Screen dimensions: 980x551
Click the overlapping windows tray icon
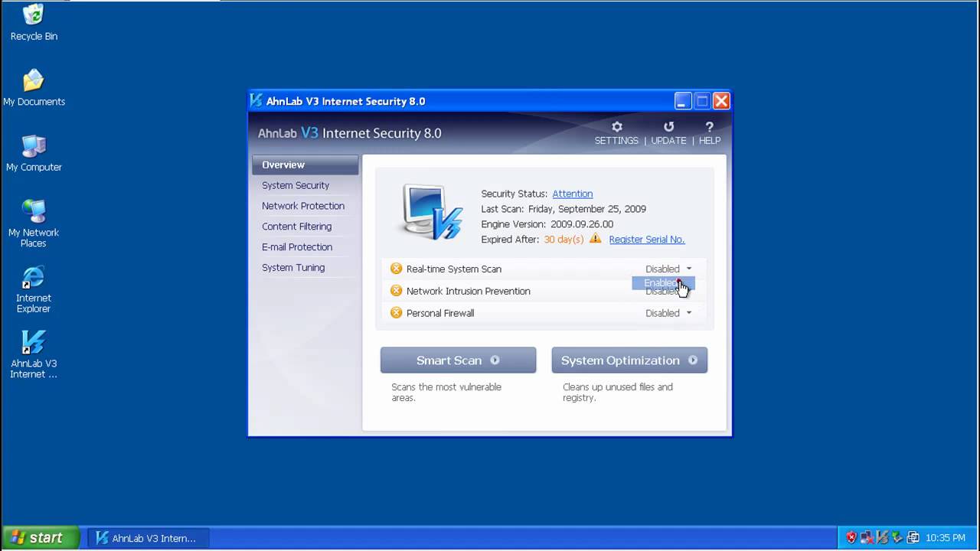point(913,538)
